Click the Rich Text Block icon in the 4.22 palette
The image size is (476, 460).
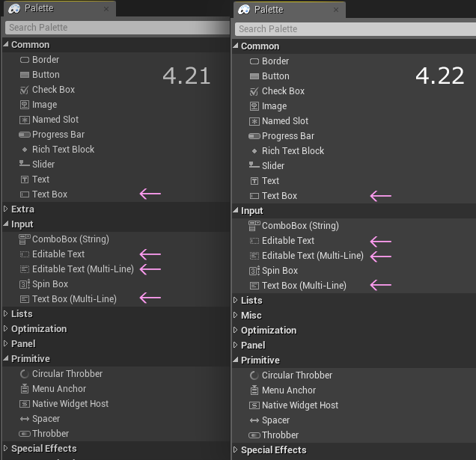(x=254, y=151)
